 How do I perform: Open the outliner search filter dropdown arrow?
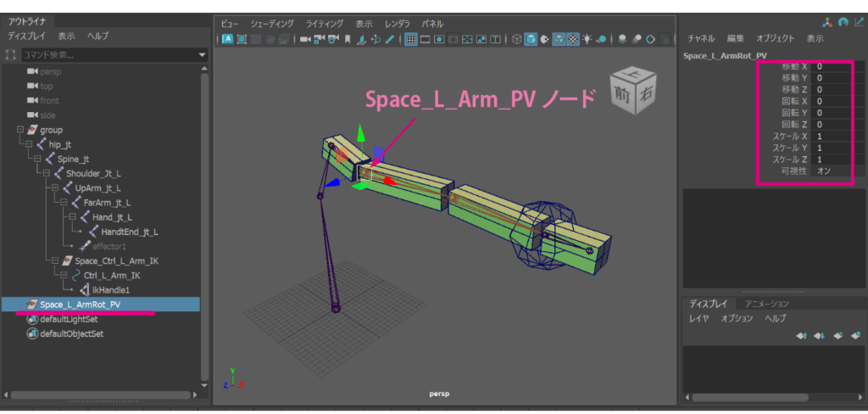point(202,55)
